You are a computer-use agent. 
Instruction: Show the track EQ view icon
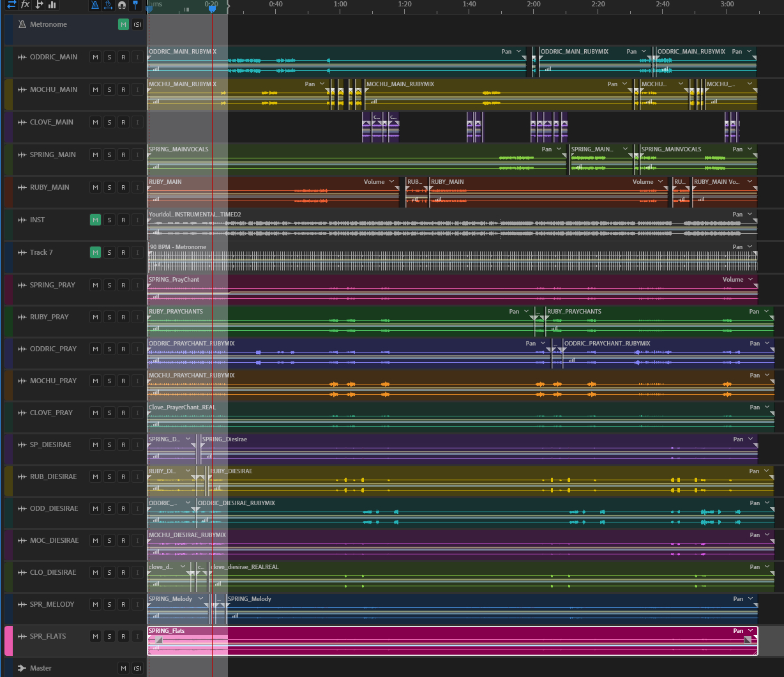(x=52, y=4)
